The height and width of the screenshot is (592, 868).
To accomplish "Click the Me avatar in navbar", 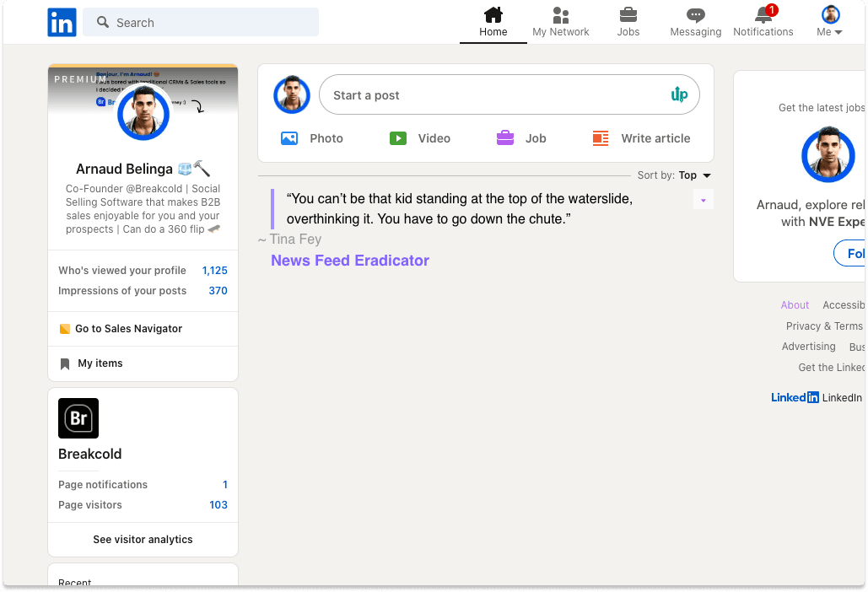I will (x=830, y=14).
